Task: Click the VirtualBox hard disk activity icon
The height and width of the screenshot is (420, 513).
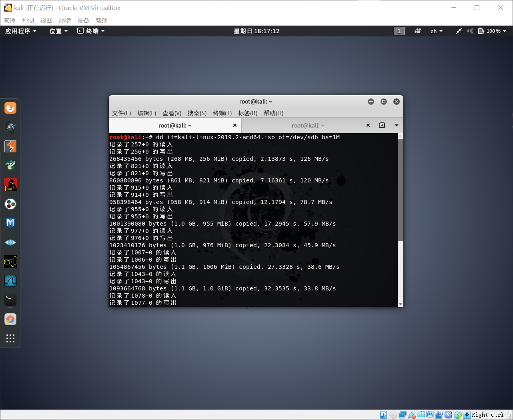Action: (x=383, y=415)
